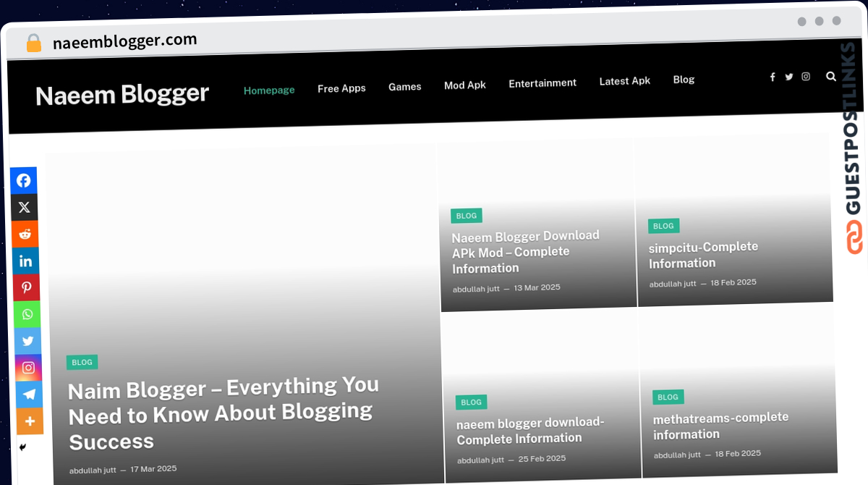Click date 13 Mar 2025

click(537, 287)
